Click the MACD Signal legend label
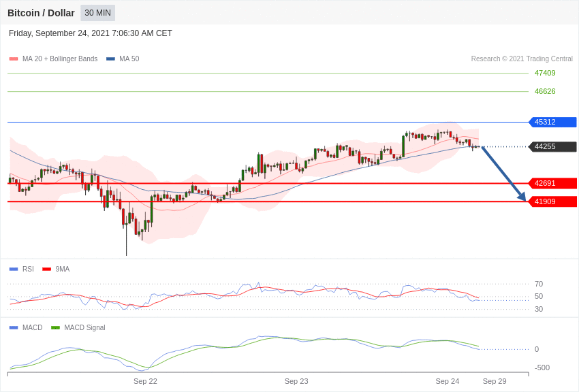 (x=84, y=328)
